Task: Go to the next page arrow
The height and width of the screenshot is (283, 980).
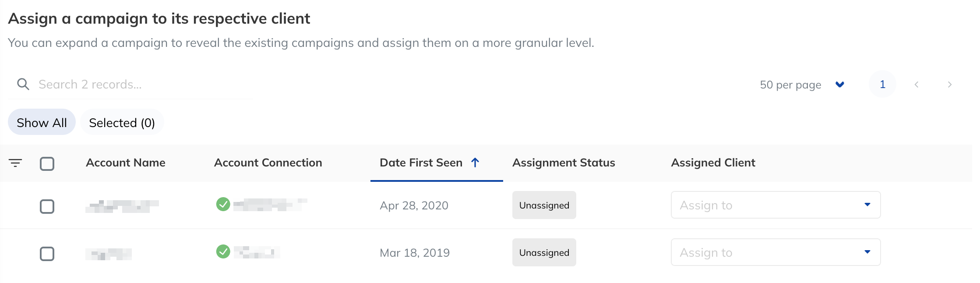Action: pyautogui.click(x=949, y=85)
